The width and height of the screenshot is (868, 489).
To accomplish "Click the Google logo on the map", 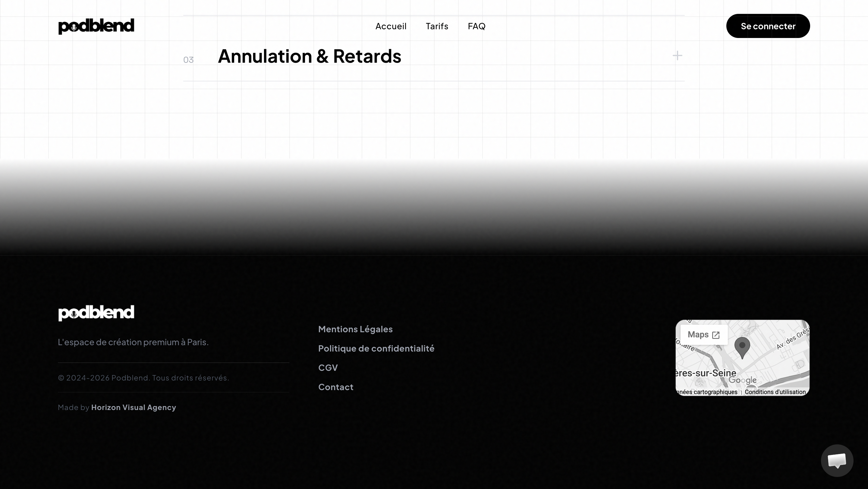I will [742, 380].
